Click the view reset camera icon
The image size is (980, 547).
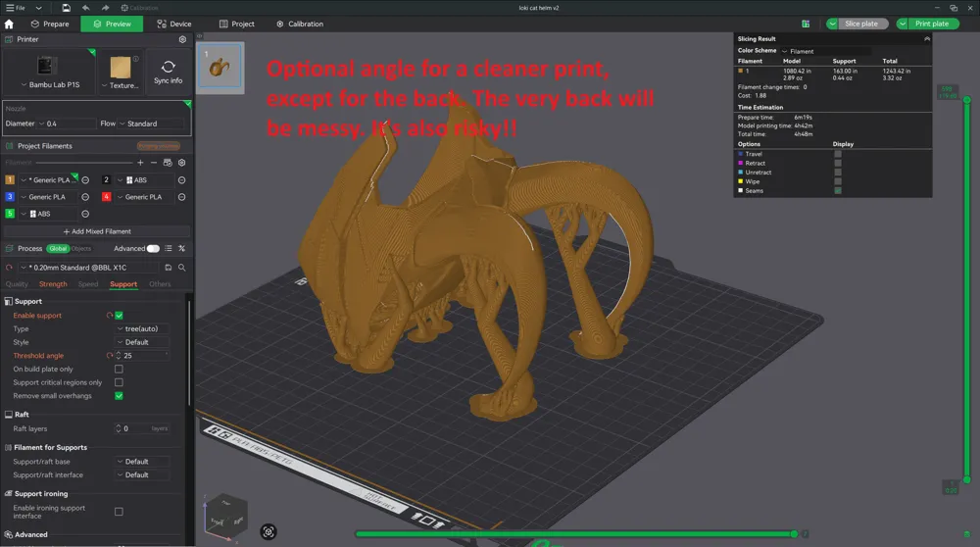tap(269, 532)
